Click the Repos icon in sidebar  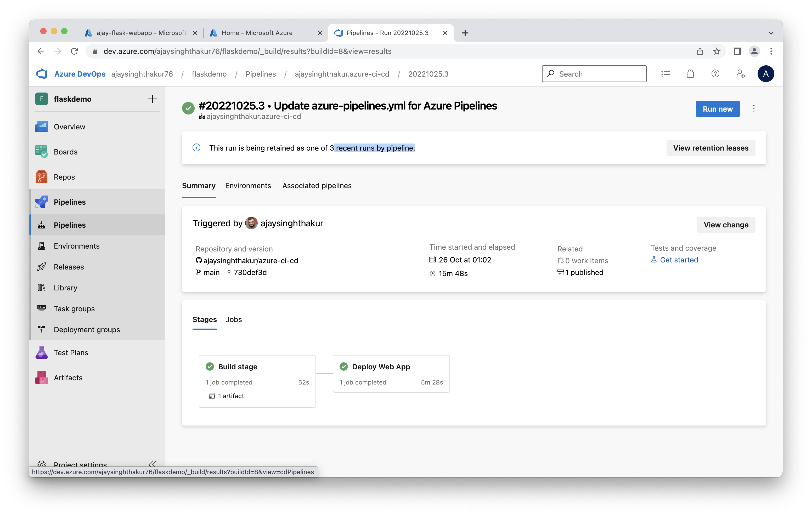pos(42,177)
